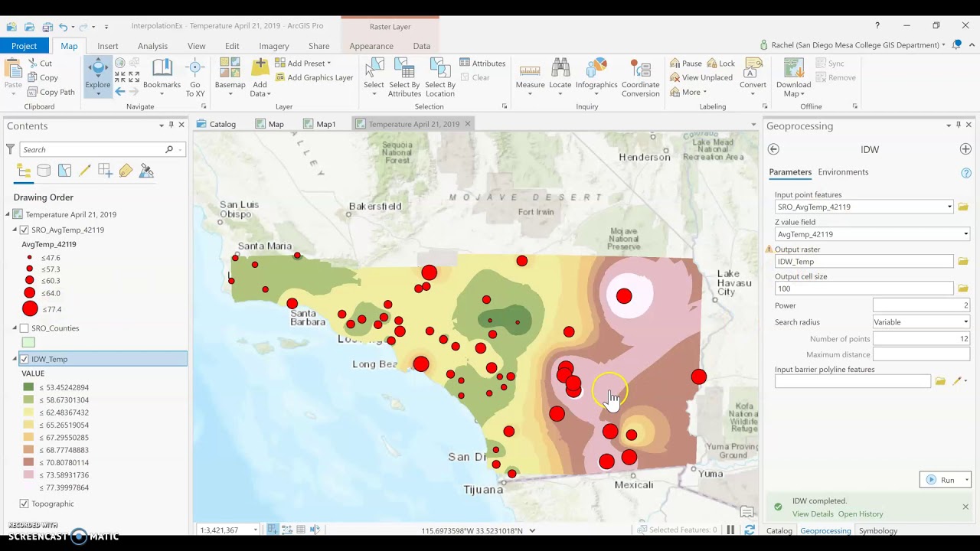Open the Run button dropdown arrow

coord(967,480)
